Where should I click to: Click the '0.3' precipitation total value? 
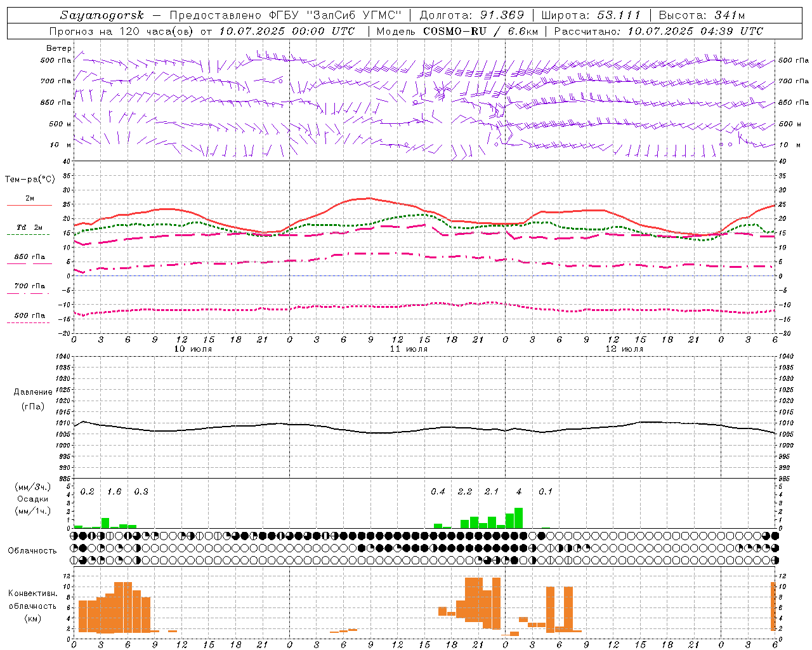[x=141, y=492]
